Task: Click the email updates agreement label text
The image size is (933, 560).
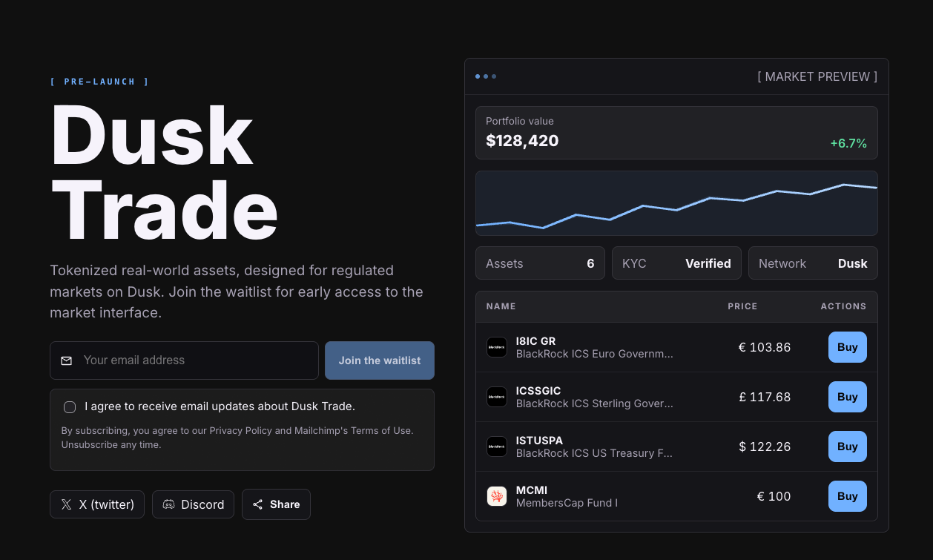Action: point(220,406)
